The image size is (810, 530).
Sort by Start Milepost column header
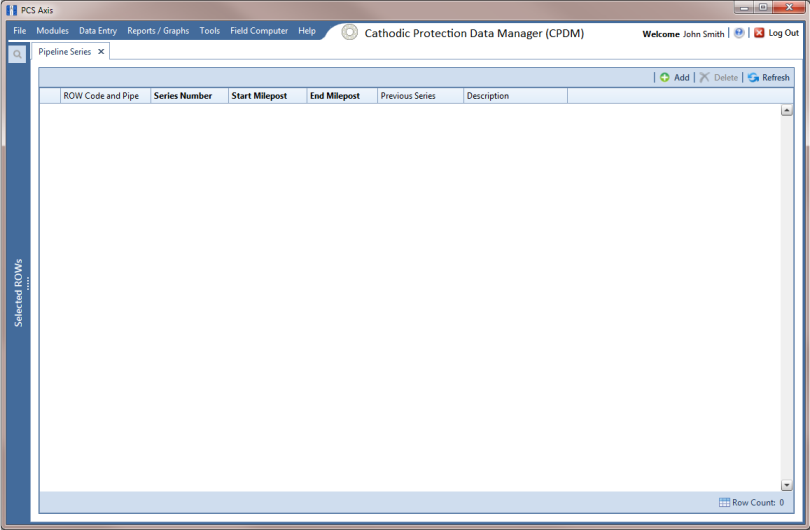(x=268, y=96)
